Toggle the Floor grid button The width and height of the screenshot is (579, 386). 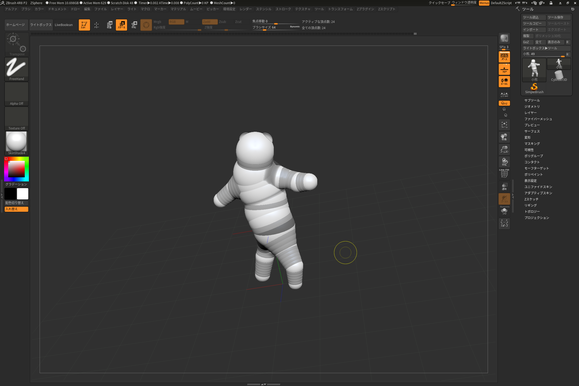click(x=504, y=69)
